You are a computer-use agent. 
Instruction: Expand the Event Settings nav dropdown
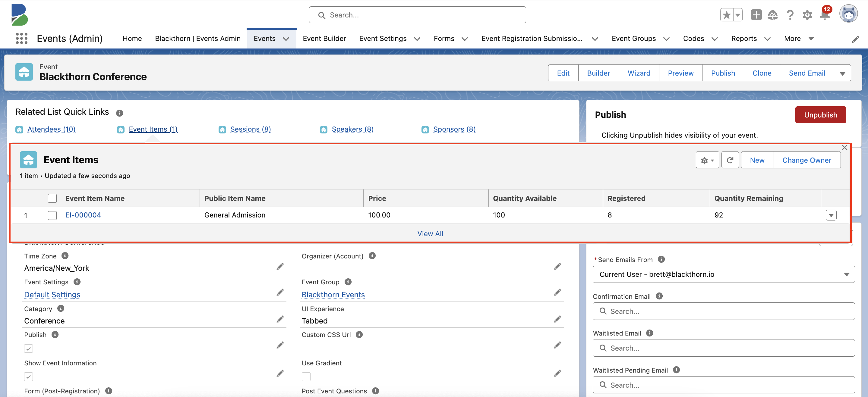[x=417, y=39]
